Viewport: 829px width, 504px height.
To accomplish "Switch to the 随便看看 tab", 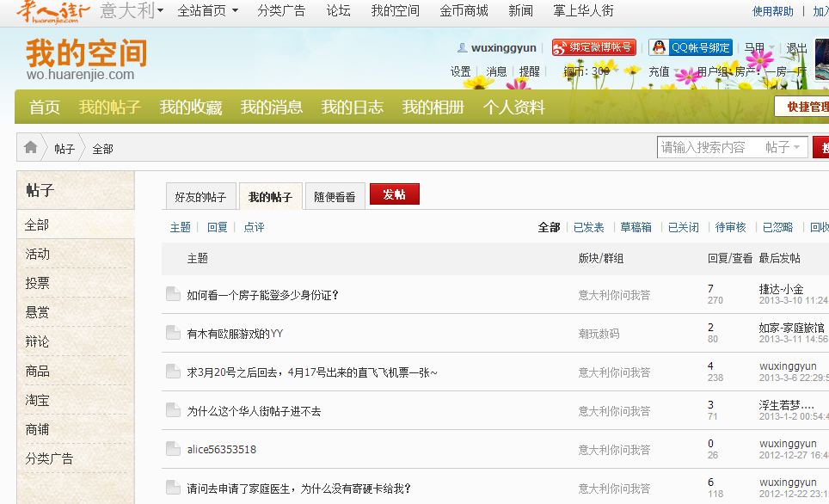I will 335,197.
